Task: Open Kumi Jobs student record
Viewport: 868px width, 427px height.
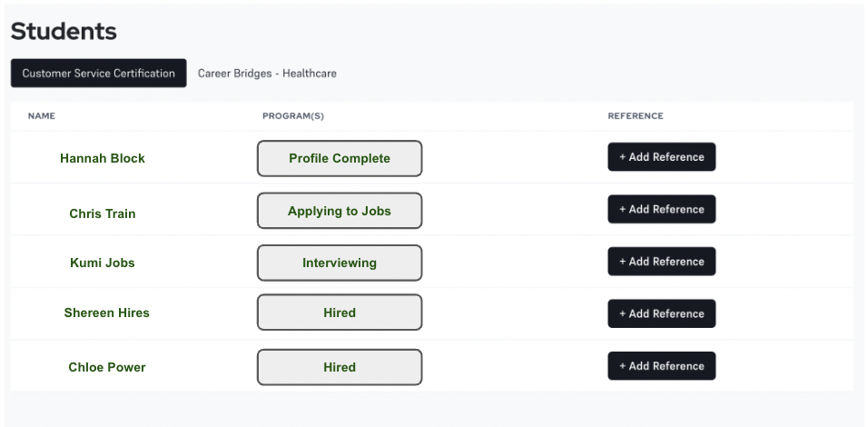Action: click(x=103, y=263)
